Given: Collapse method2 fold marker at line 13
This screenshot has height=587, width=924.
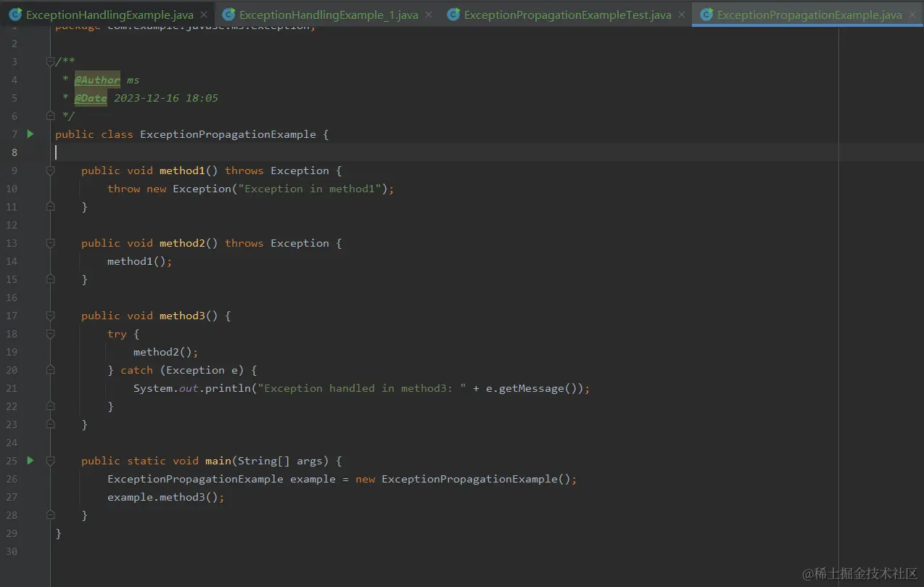Looking at the screenshot, I should [50, 243].
